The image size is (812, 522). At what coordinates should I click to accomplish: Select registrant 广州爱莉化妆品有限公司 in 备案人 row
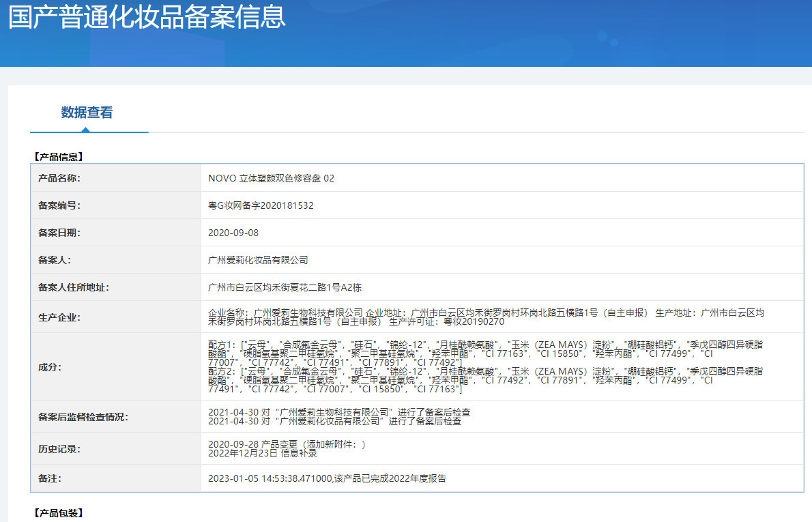pos(258,260)
